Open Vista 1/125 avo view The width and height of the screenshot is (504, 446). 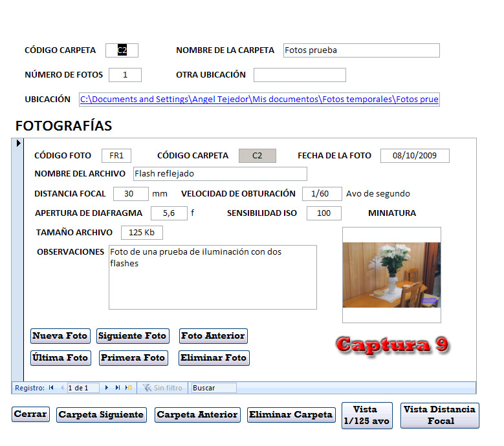[367, 416]
